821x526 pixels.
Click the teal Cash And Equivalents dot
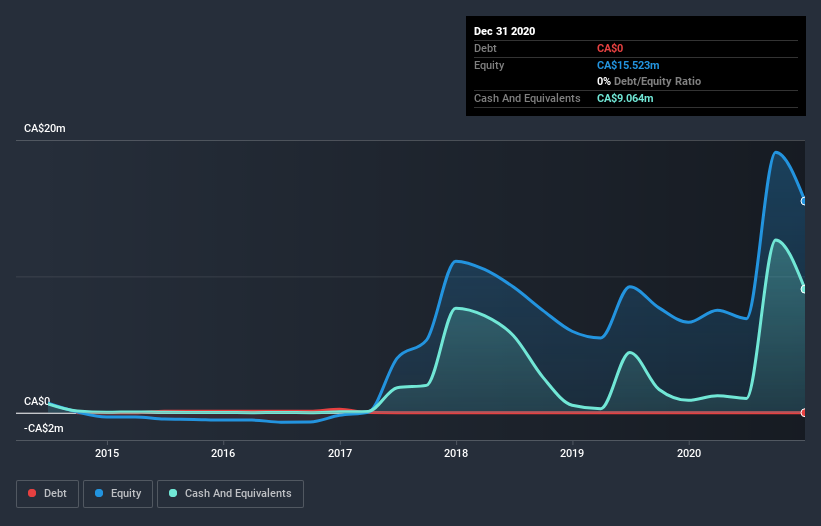173,493
